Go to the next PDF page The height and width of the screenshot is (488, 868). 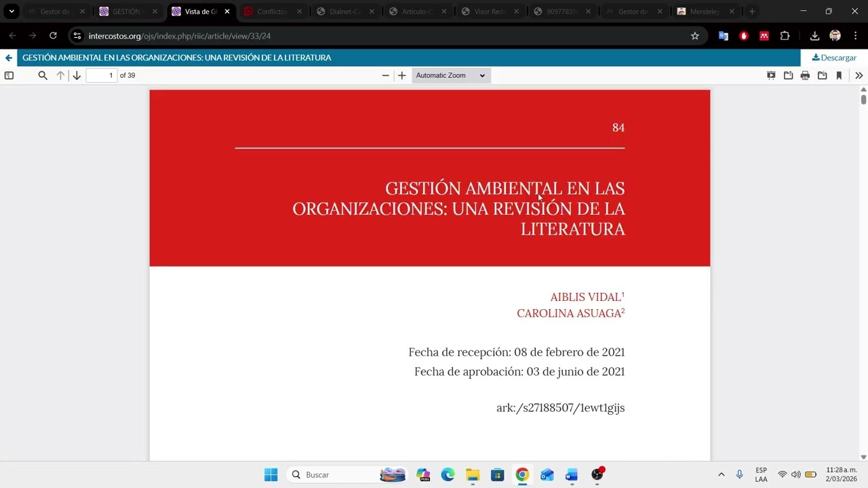(77, 75)
